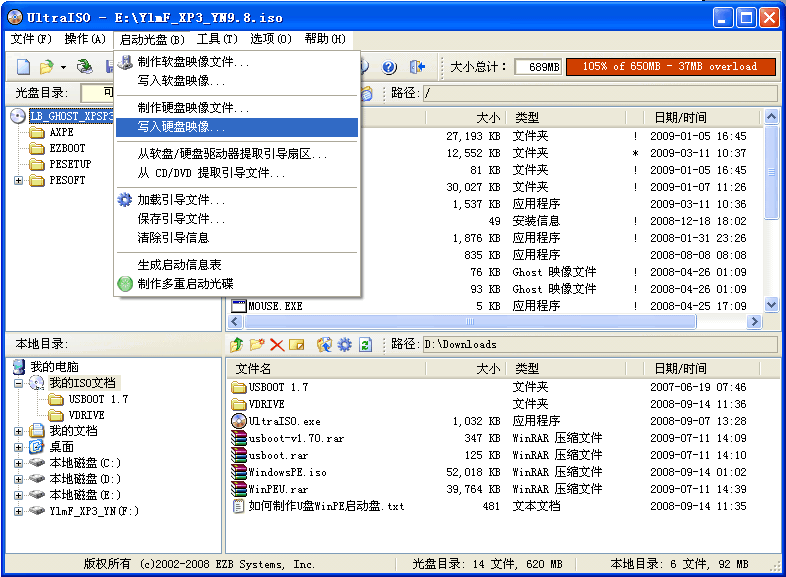786x577 pixels.
Task: Click the horizontal scrollbar right arrow
Action: coord(753,321)
